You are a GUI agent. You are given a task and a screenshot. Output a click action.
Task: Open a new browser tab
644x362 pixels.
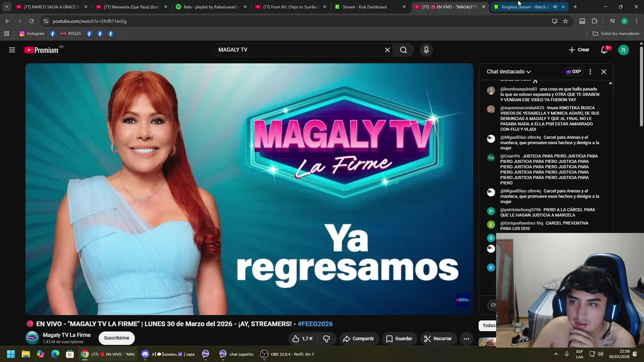click(575, 7)
